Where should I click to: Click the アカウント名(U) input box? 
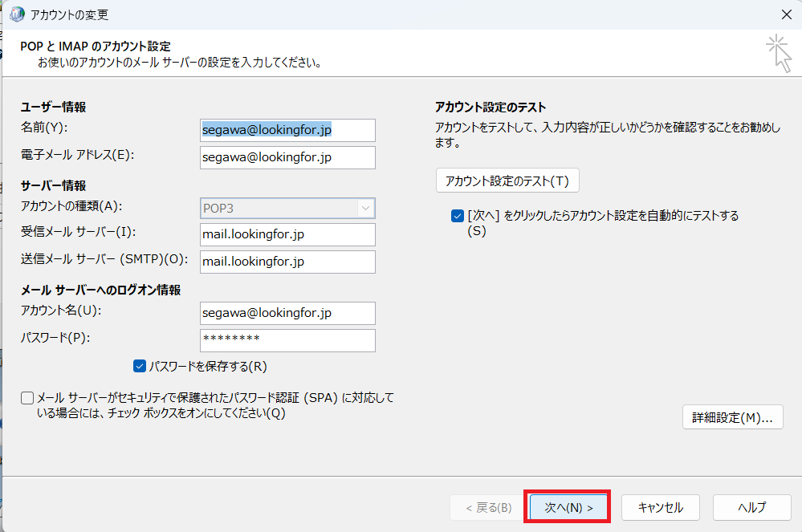(x=287, y=313)
